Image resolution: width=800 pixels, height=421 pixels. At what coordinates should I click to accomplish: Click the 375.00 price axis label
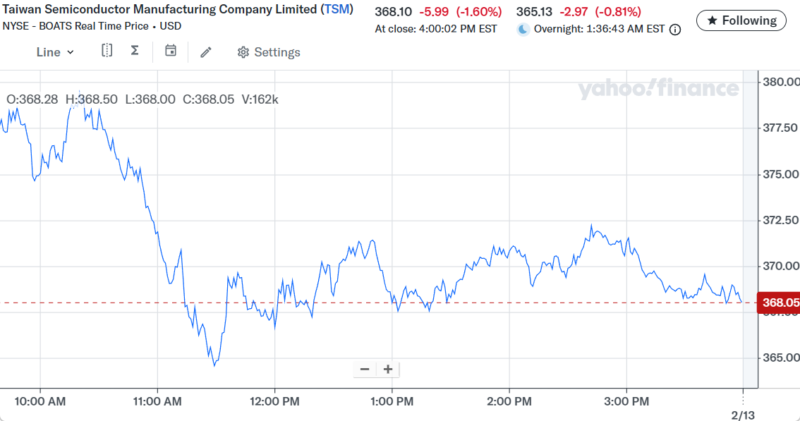click(778, 174)
